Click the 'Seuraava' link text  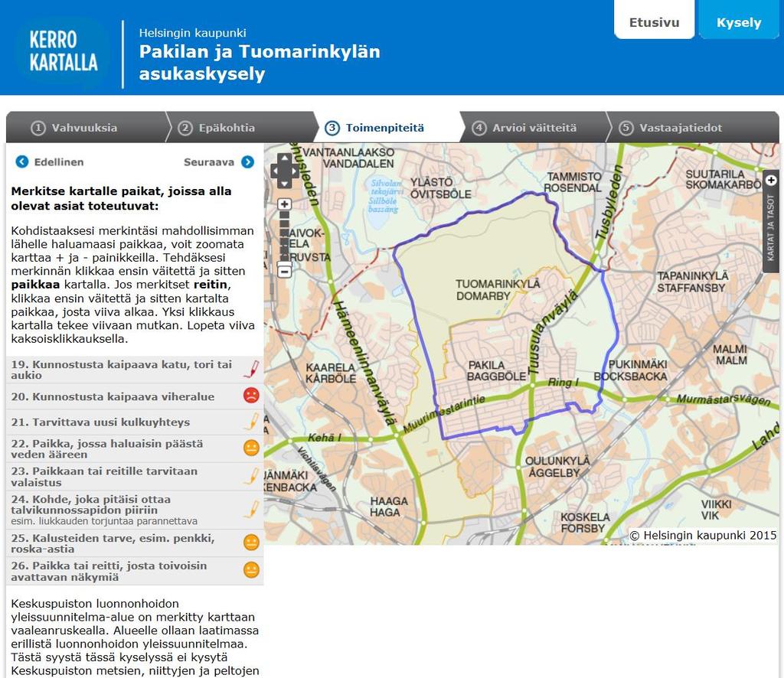209,162
